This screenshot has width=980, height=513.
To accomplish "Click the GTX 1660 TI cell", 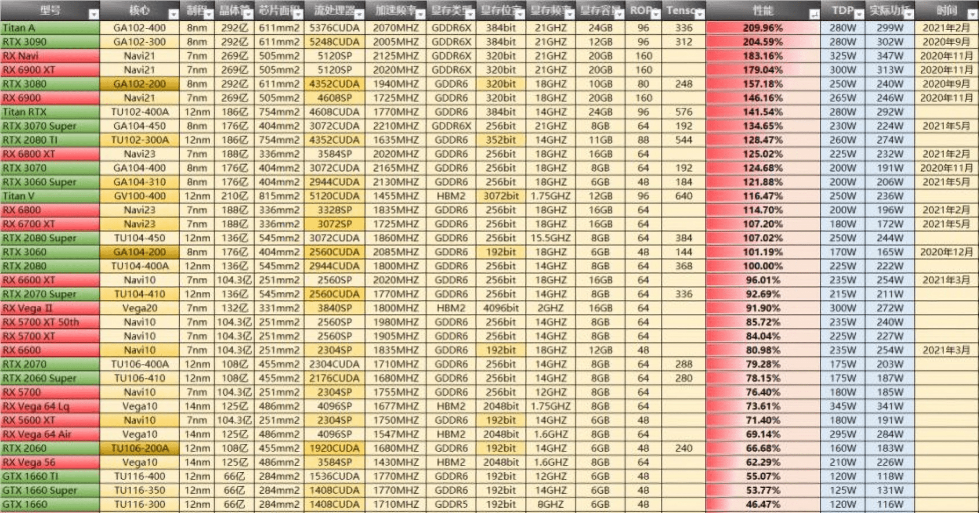I will click(x=50, y=476).
